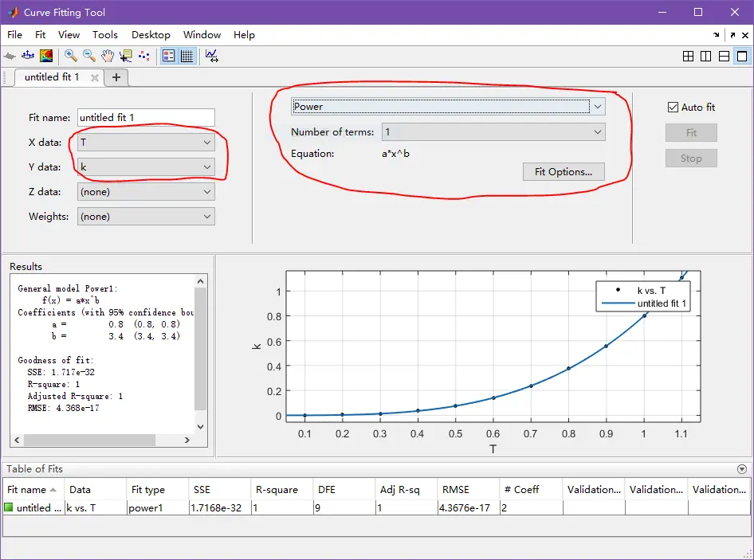Click the R-square column header
This screenshot has height=560, width=754.
(x=282, y=489)
